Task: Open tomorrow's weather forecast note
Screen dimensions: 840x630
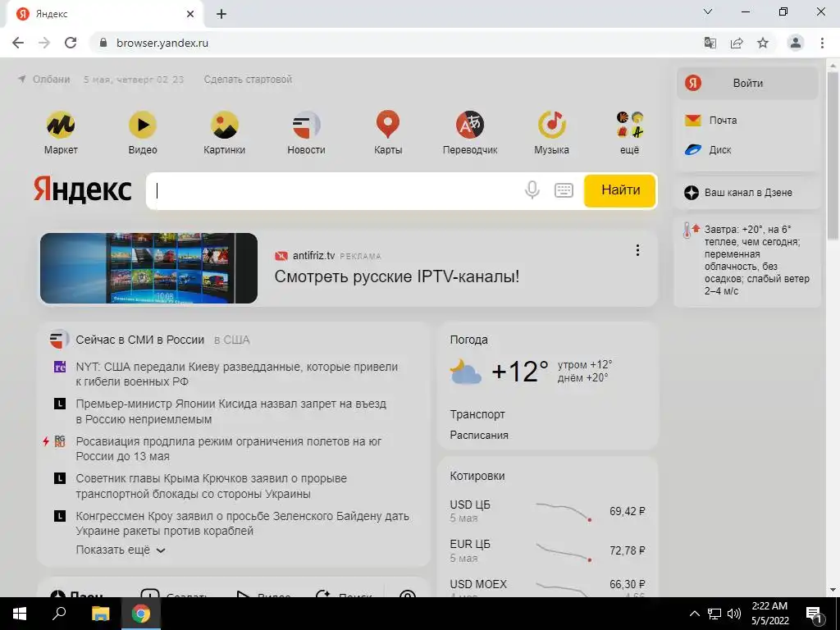Action: [747, 260]
